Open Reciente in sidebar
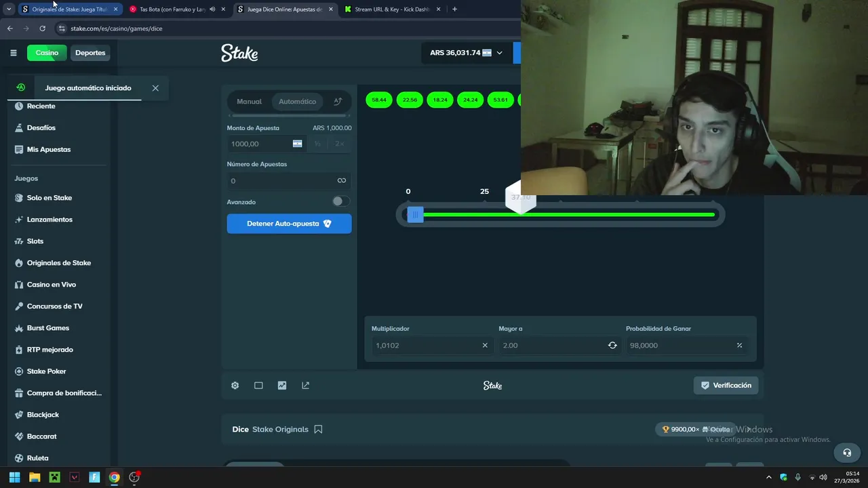Viewport: 868px width, 488px height. pyautogui.click(x=41, y=106)
